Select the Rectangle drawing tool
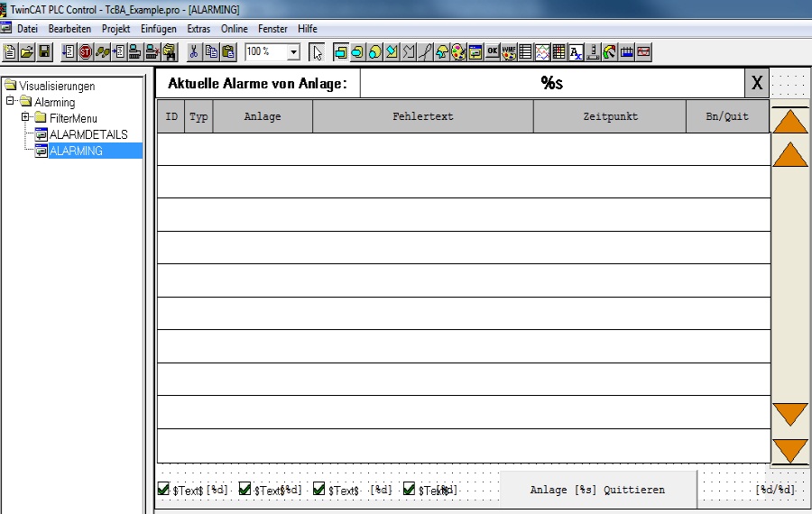 point(341,51)
